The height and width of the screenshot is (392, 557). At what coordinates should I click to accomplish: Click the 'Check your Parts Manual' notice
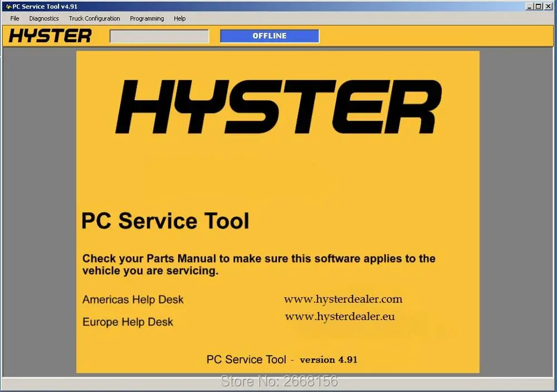point(258,264)
